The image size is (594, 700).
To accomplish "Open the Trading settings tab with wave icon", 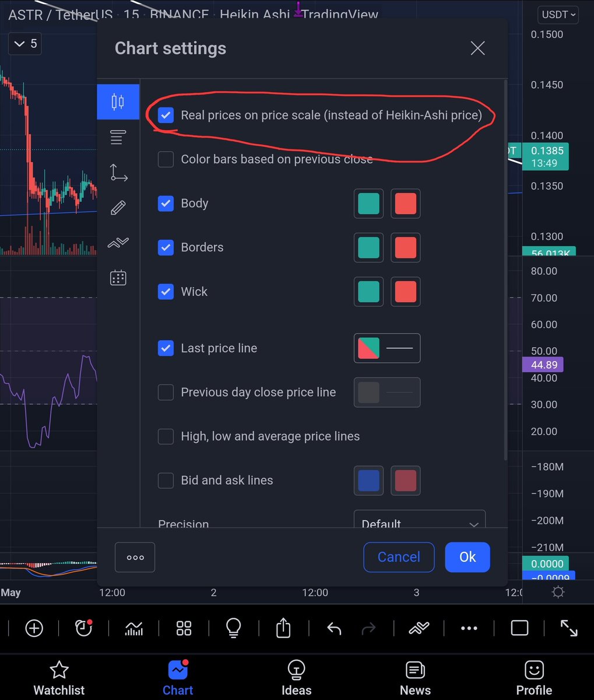I will 118,243.
